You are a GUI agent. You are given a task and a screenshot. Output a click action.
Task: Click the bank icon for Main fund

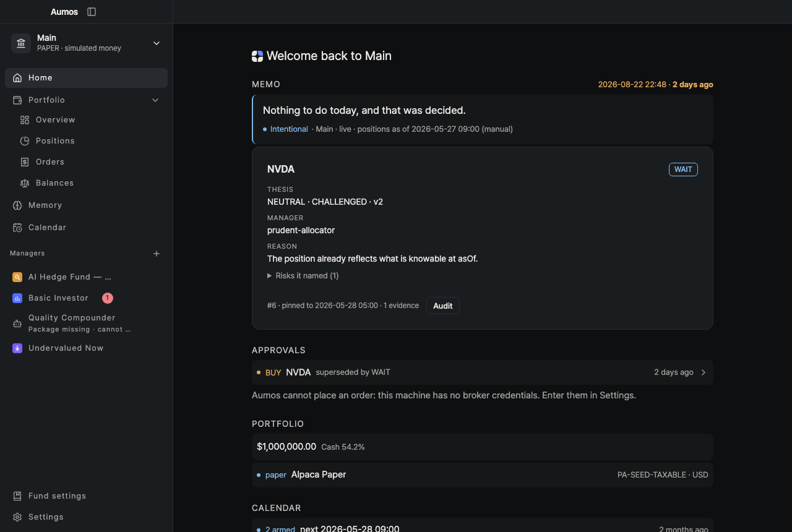point(21,43)
